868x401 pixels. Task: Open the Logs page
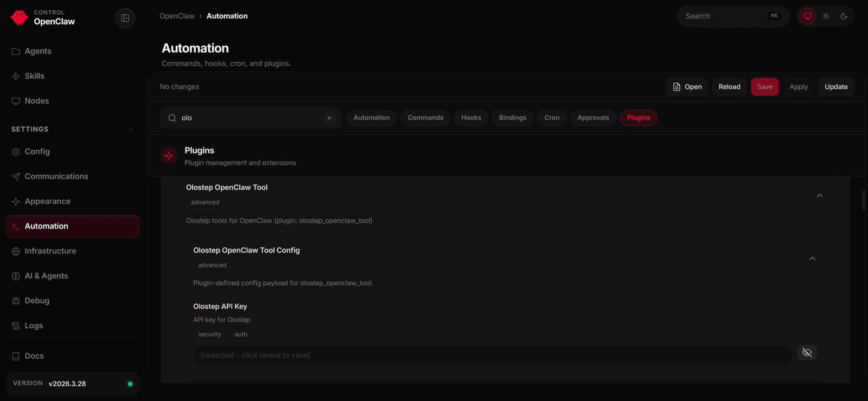[73, 326]
